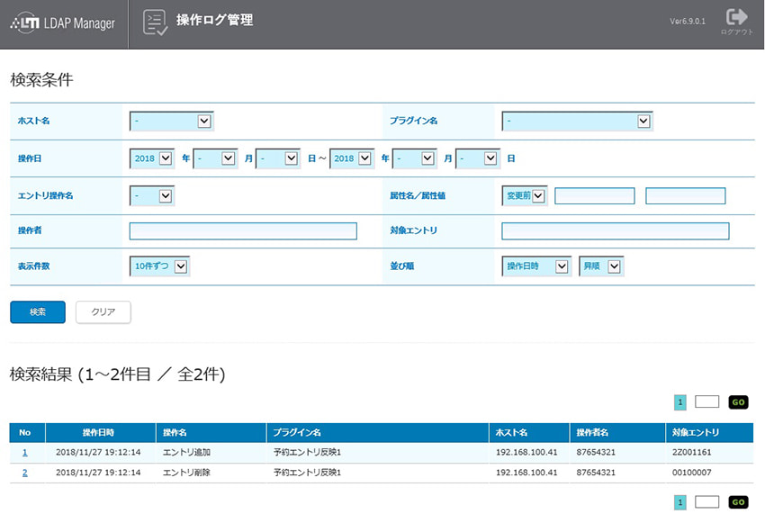The width and height of the screenshot is (765, 532).
Task: Open the 表示件数 dropdown showing 10件ずつ
Action: [x=159, y=266]
